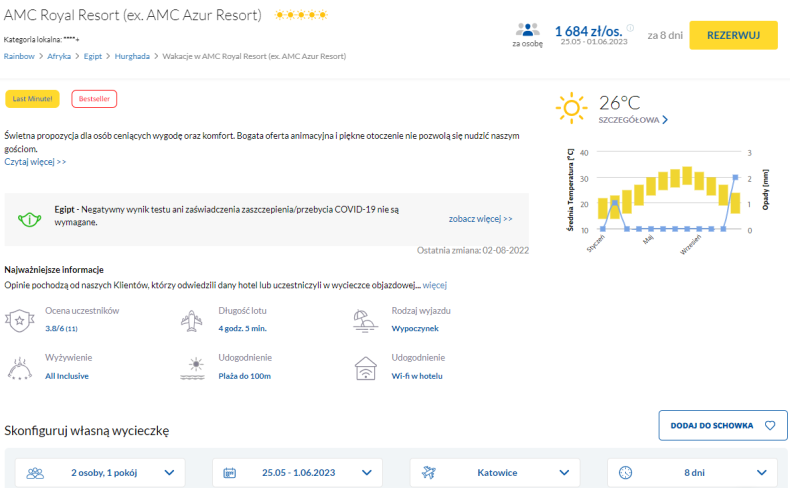790x488 pixels.
Task: Open the 25.05 - 1.06.2023 date dropdown
Action: [297, 472]
